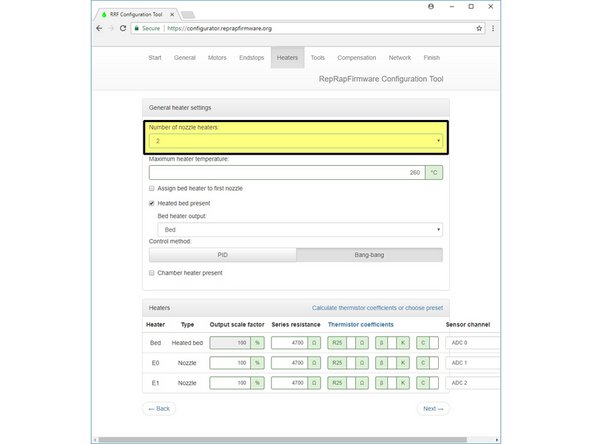Viewport: 592px width, 444px height.
Task: Reload the page with the browser refresh icon
Action: click(x=123, y=28)
